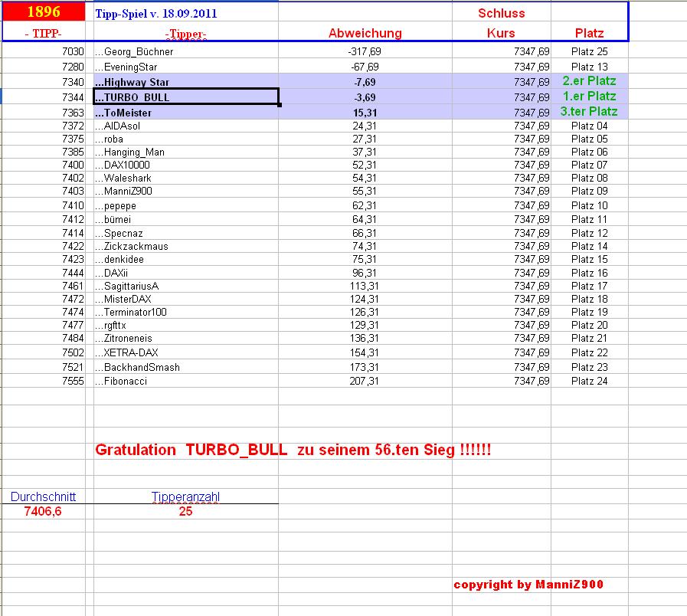Click tip value 7461
The width and height of the screenshot is (687, 616).
coord(73,287)
